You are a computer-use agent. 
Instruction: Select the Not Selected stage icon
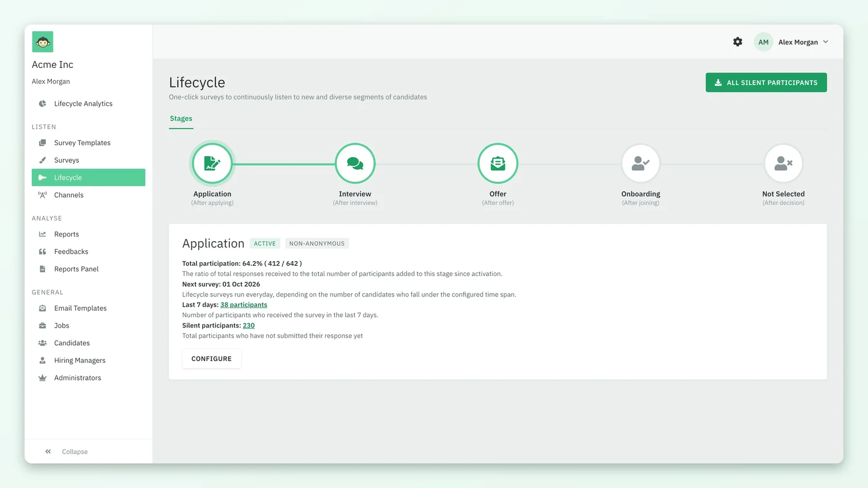pyautogui.click(x=783, y=163)
